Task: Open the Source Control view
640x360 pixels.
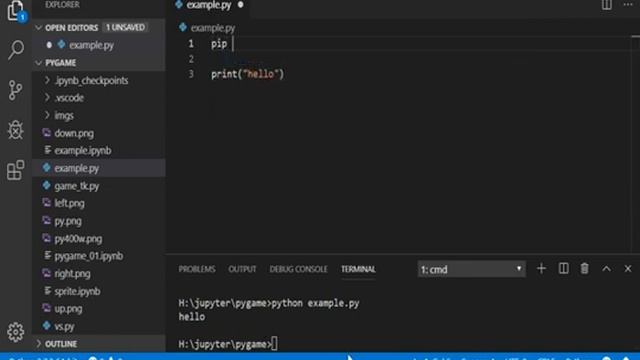Action: tap(16, 90)
